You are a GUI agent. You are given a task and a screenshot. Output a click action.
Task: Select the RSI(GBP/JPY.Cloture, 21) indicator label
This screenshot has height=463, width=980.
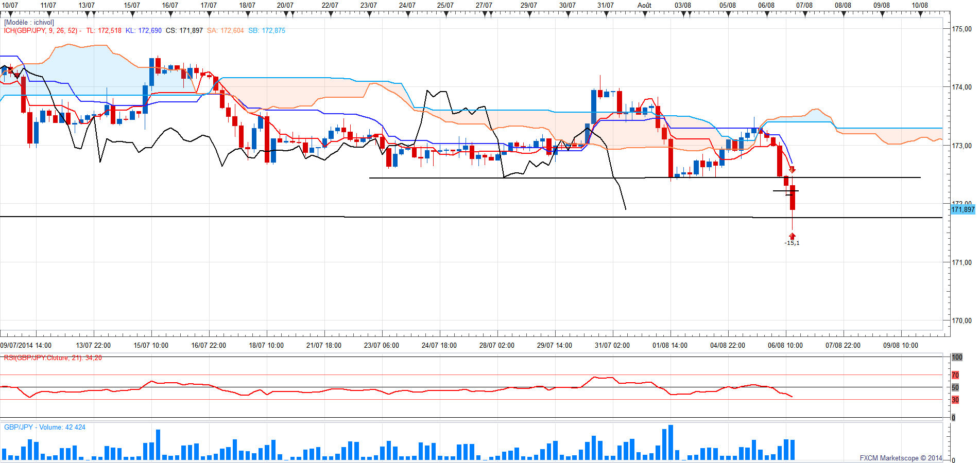pyautogui.click(x=53, y=358)
